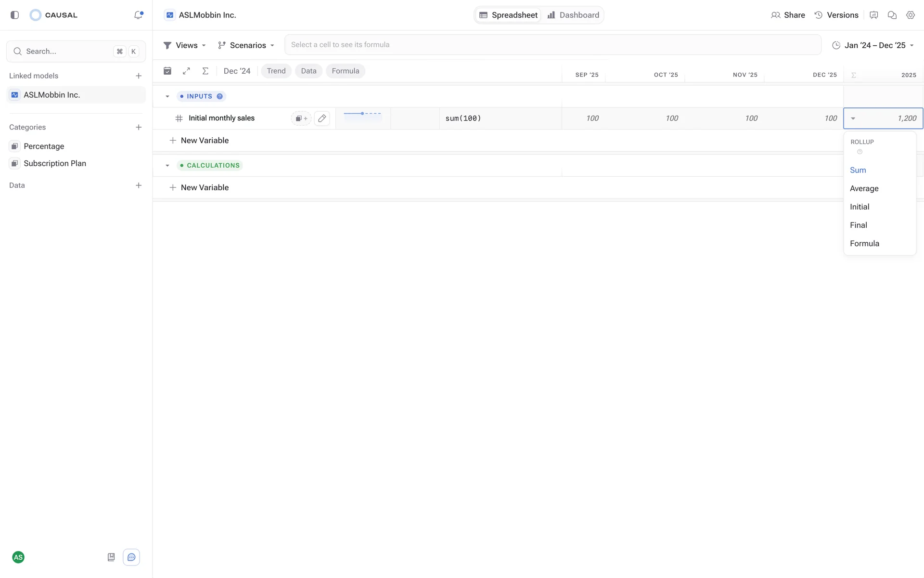Collapse the left sidebar panel icon
The image size is (924, 578).
[15, 15]
